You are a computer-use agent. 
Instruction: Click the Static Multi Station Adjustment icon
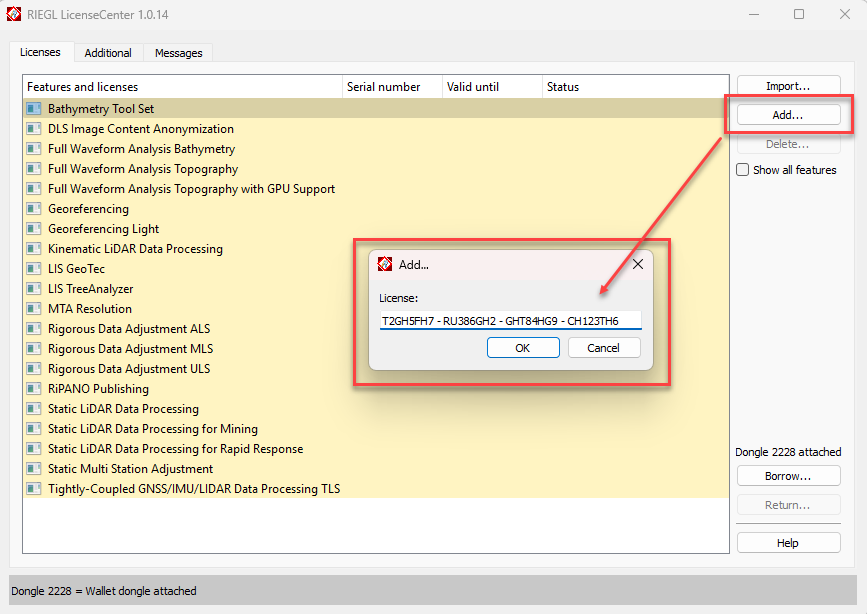(34, 469)
